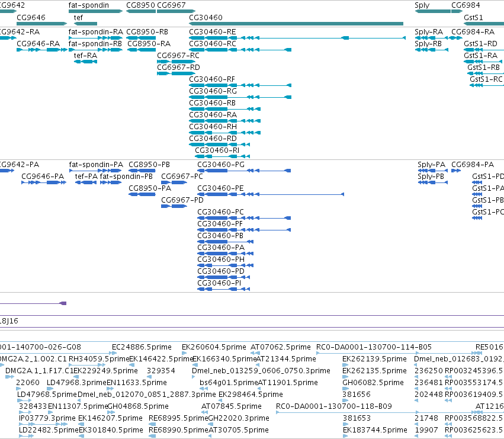
Task: Click transcript label CG6967-RC
Action: 178,56
